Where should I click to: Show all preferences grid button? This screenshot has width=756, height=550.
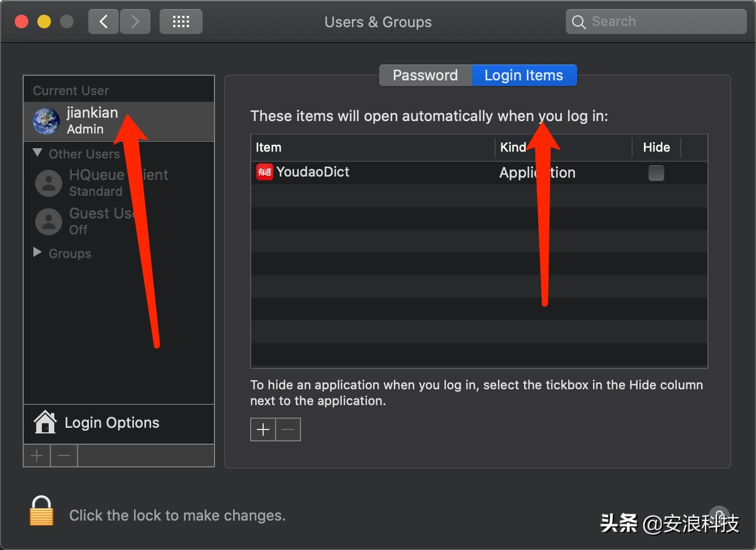181,22
